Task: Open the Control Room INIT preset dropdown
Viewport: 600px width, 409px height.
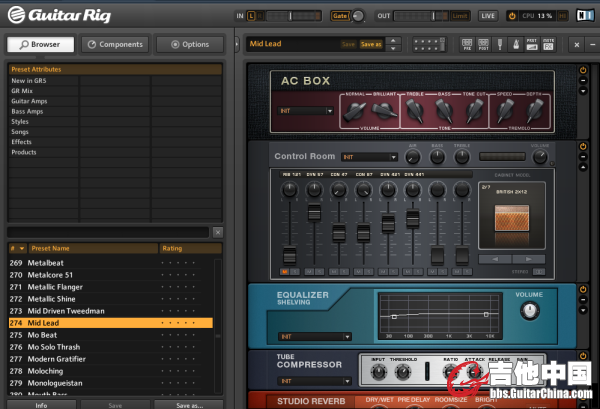Action: (370, 157)
